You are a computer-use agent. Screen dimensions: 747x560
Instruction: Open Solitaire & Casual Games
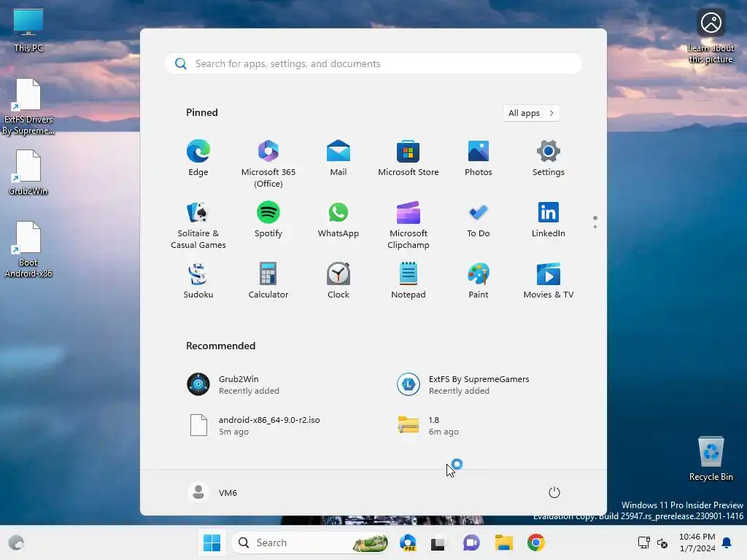click(198, 225)
